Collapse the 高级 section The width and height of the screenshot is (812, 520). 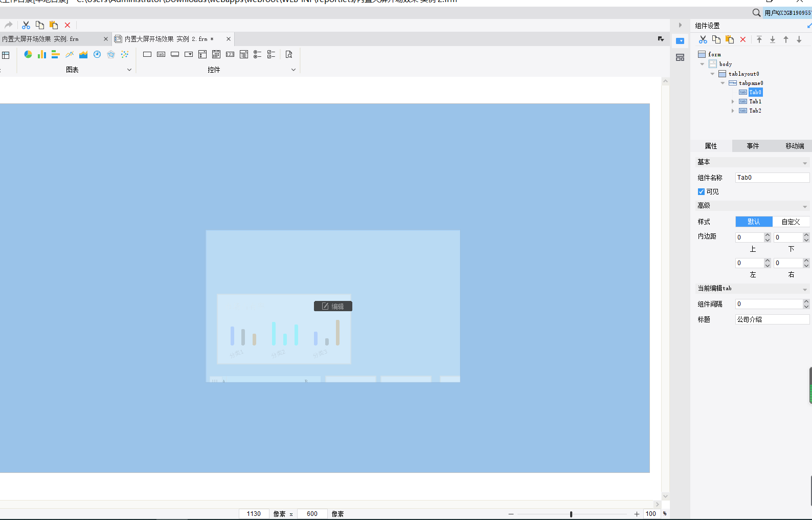pyautogui.click(x=805, y=207)
